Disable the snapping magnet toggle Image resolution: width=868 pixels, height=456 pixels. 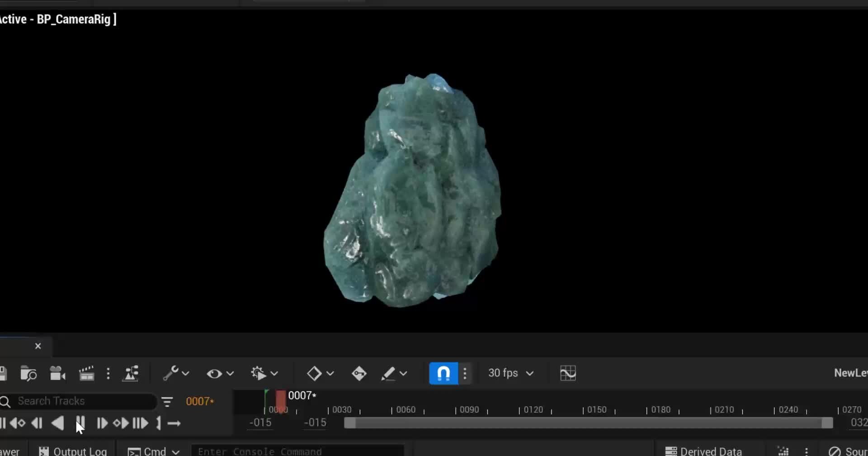pos(443,373)
